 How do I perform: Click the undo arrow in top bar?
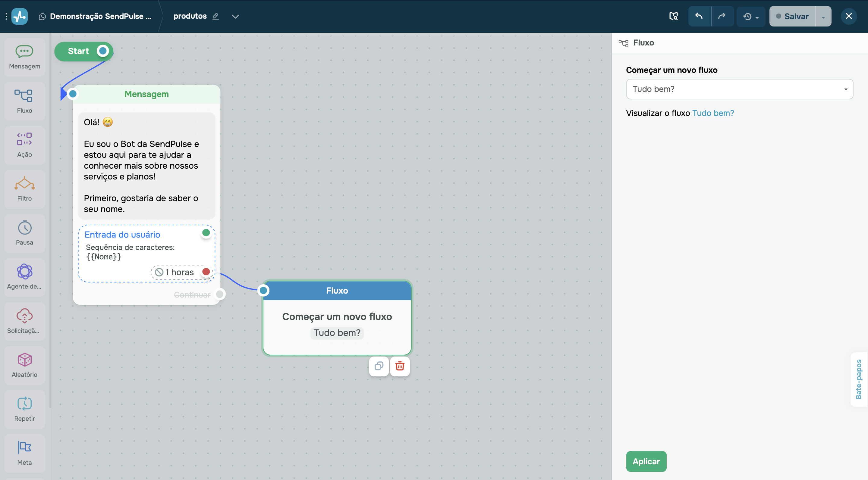click(x=699, y=16)
